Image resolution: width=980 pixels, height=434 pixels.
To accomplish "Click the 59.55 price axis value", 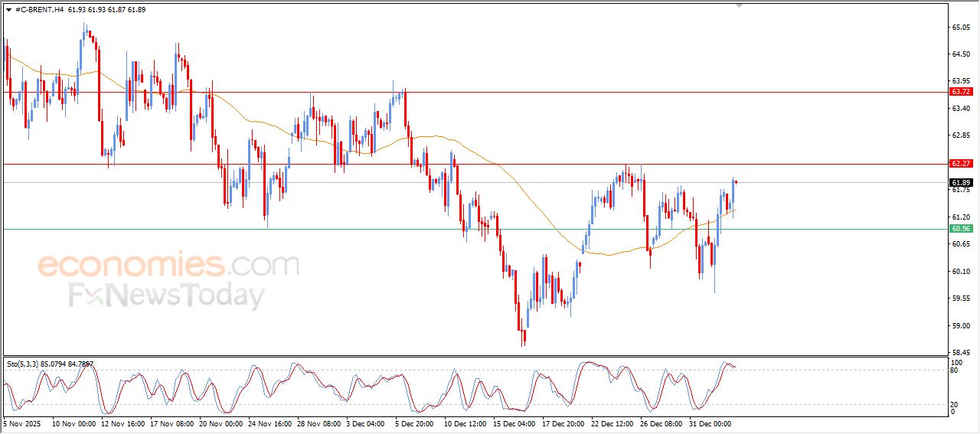I will [961, 299].
